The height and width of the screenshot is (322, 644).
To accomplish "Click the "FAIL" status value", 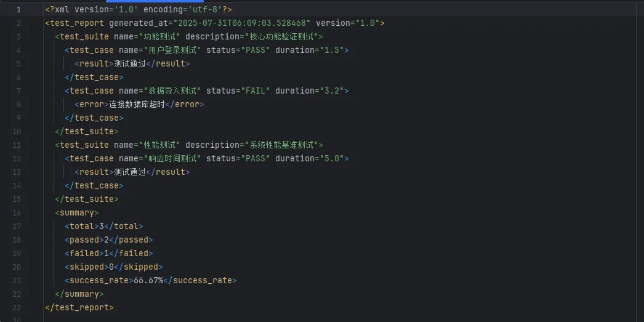I will click(x=255, y=91).
